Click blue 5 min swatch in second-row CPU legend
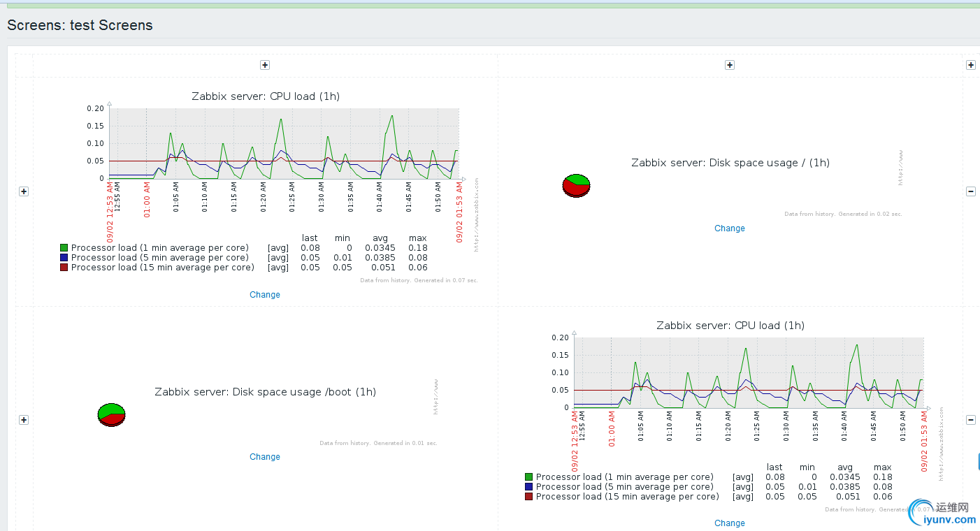This screenshot has width=980, height=531. [529, 487]
